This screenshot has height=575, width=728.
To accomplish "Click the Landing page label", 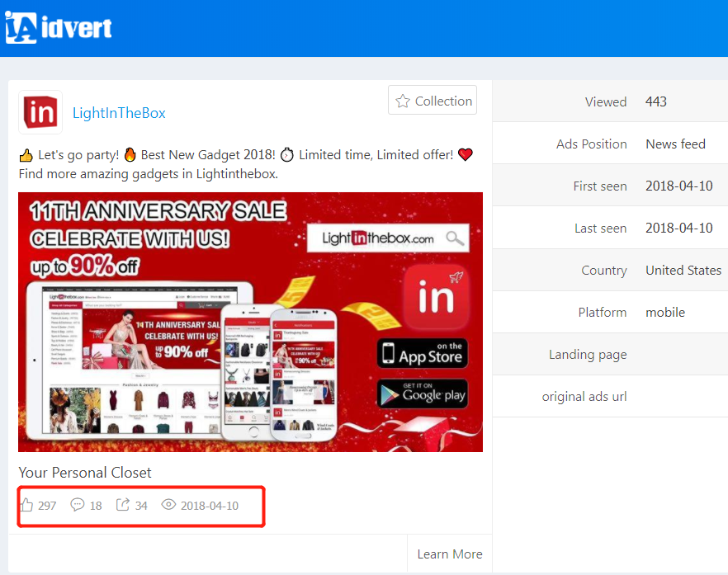I will click(x=588, y=355).
